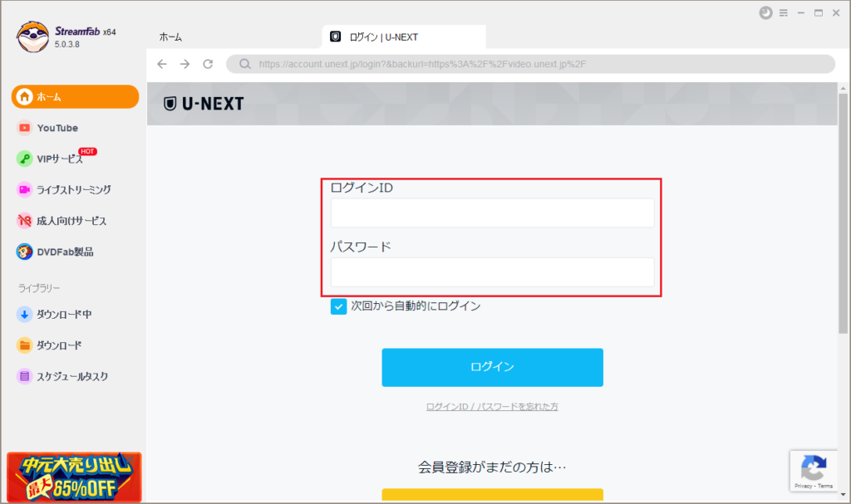Open the hamburger menu in title bar
Viewport: 851px width, 504px height.
[783, 13]
